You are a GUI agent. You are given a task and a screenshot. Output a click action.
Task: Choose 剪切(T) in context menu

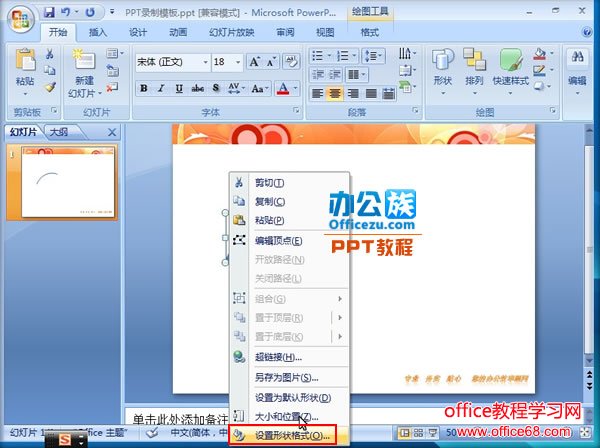coord(289,183)
